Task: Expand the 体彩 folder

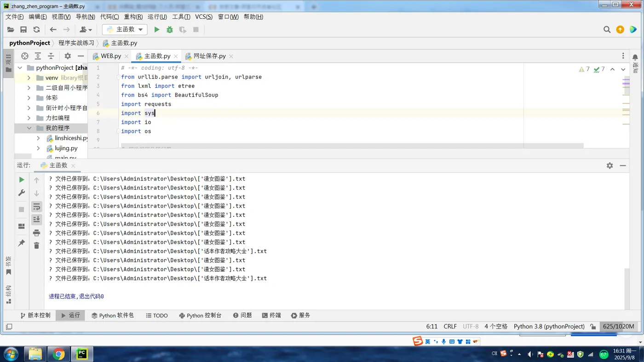Action: pyautogui.click(x=29, y=98)
